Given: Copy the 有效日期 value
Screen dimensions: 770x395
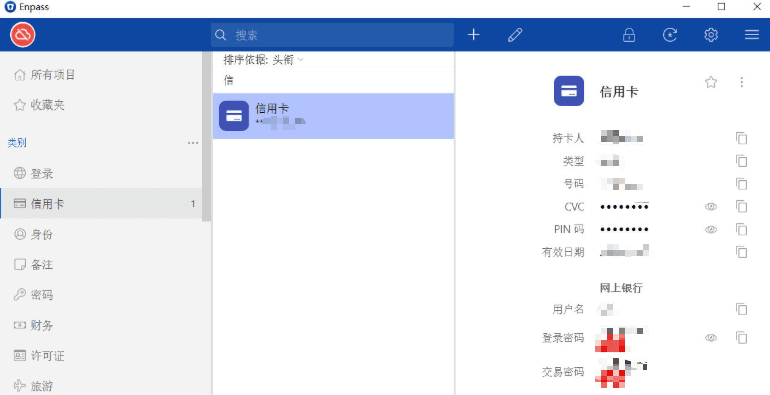Looking at the screenshot, I should tap(742, 252).
